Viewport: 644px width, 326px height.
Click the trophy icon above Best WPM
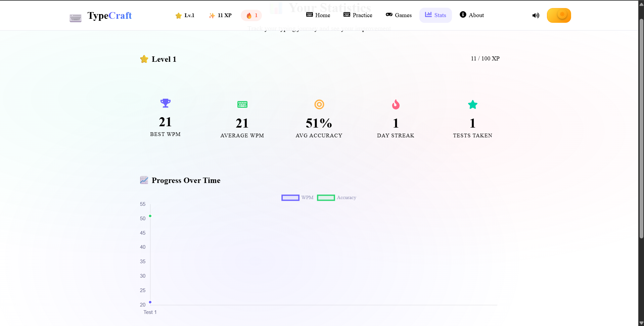[166, 103]
